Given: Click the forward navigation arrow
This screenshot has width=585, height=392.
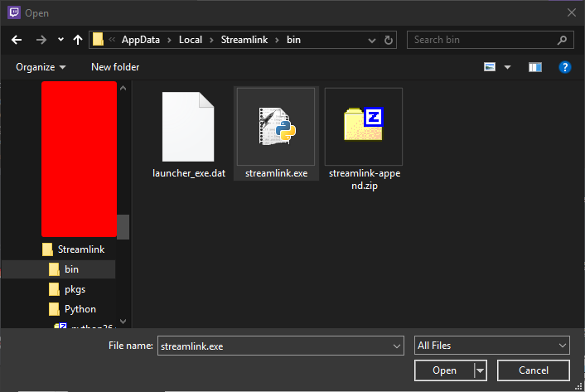Looking at the screenshot, I should (41, 40).
